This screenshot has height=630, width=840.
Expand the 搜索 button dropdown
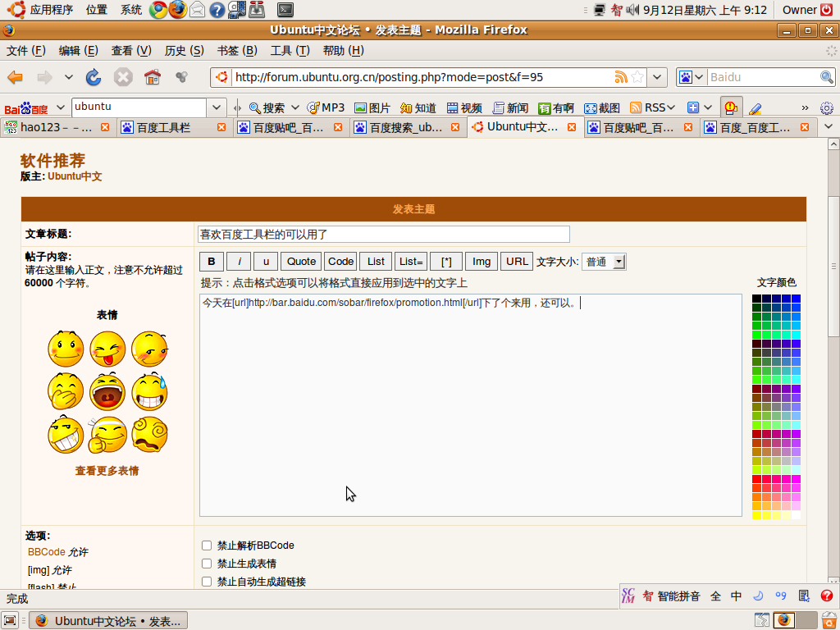click(x=294, y=107)
